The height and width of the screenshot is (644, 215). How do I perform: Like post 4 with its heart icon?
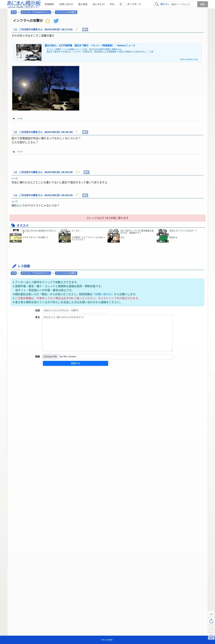tap(77, 195)
